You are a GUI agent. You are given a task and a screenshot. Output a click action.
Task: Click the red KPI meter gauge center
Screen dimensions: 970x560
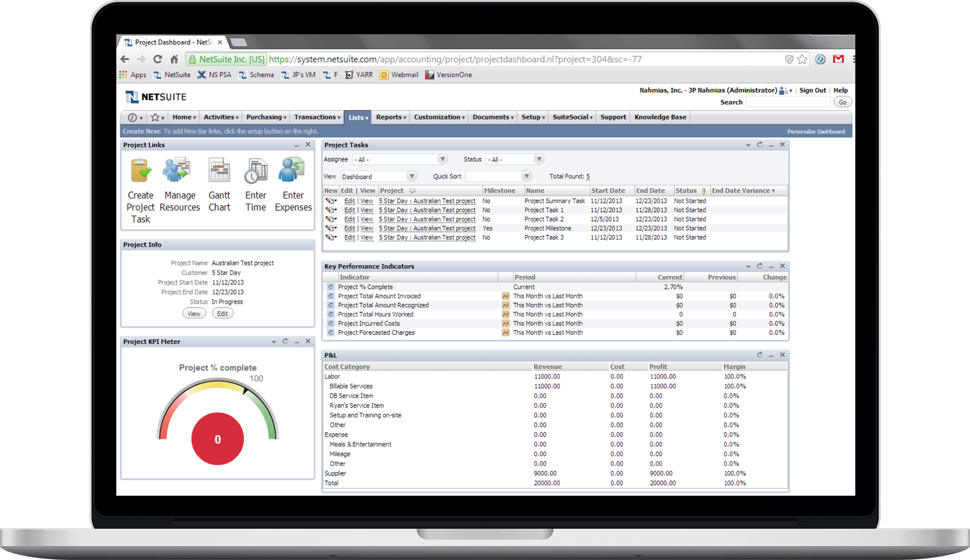tap(218, 439)
